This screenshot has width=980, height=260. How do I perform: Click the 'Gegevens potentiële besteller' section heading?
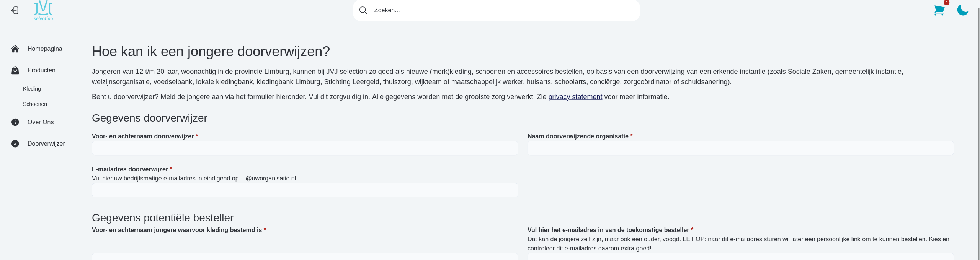pyautogui.click(x=163, y=218)
